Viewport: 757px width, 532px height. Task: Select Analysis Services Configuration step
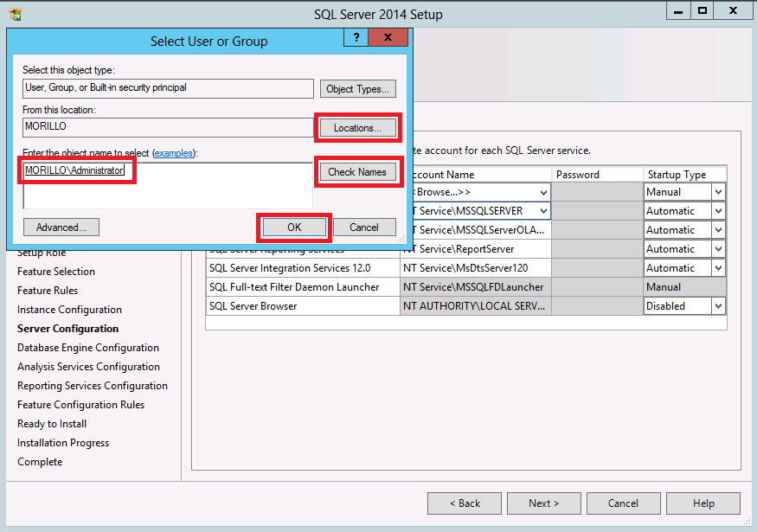88,367
